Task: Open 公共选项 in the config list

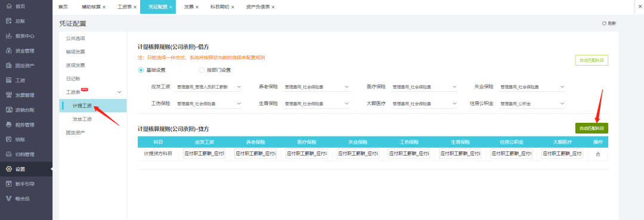Action: click(76, 38)
